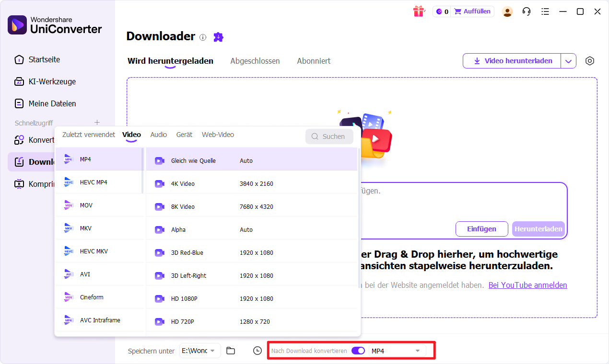
Task: Switch to the Abgeschlossen tab
Action: 255,61
